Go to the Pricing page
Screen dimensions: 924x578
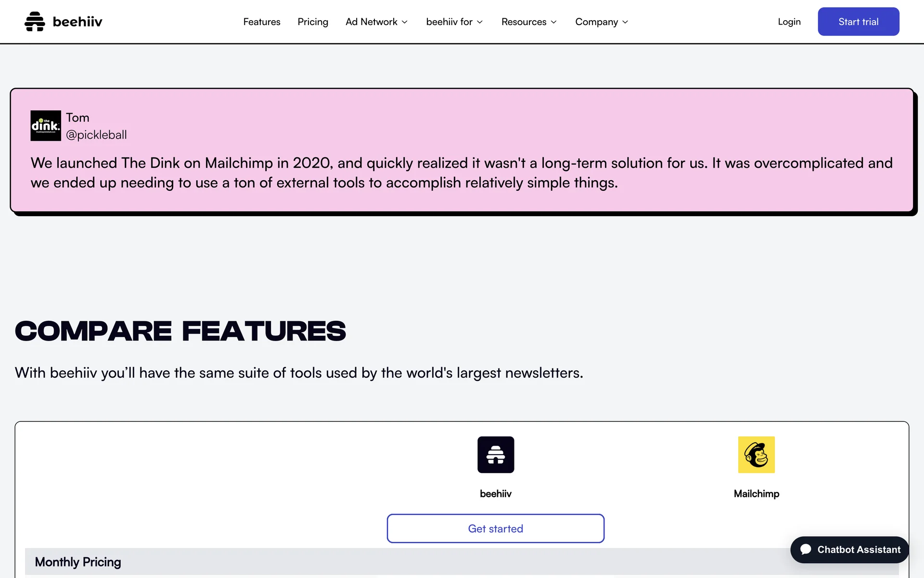point(313,22)
